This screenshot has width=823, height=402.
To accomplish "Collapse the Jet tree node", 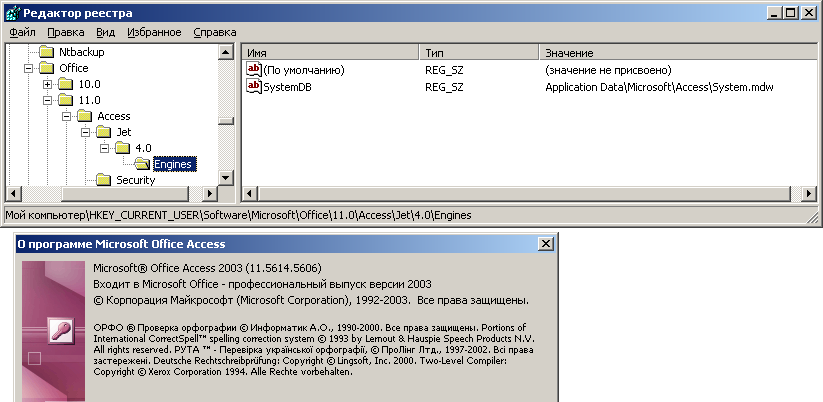I will pos(86,132).
